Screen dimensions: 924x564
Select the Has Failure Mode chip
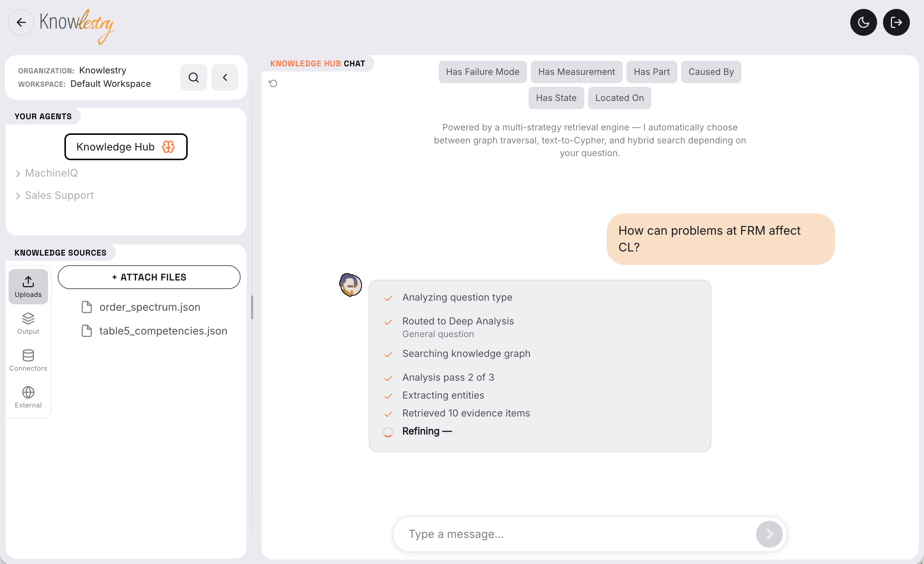click(483, 72)
